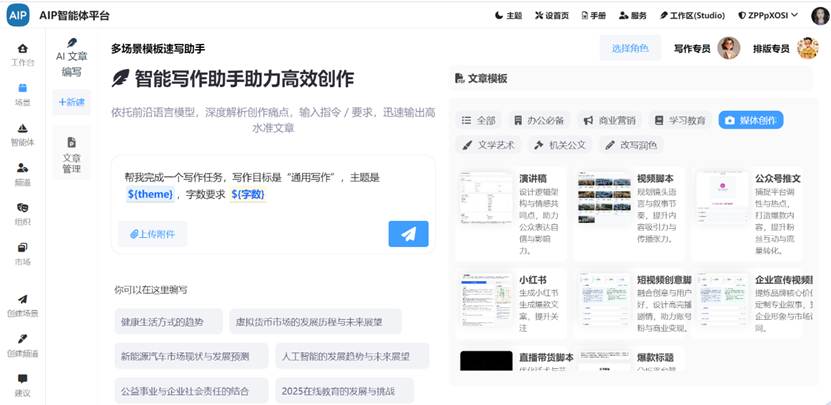Image resolution: width=831 pixels, height=405 pixels.
Task: Choose suggestion 新能源汽车市场现状与发展预测
Action: (x=191, y=356)
